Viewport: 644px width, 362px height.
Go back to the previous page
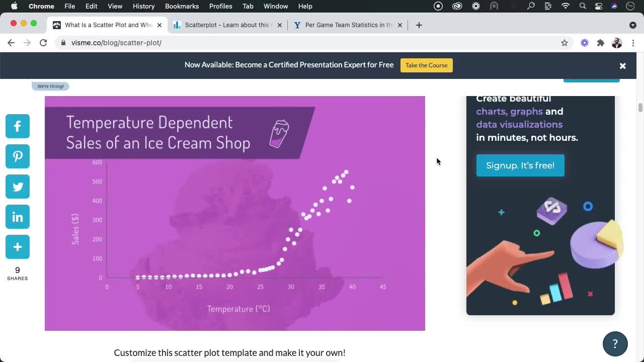click(11, 43)
